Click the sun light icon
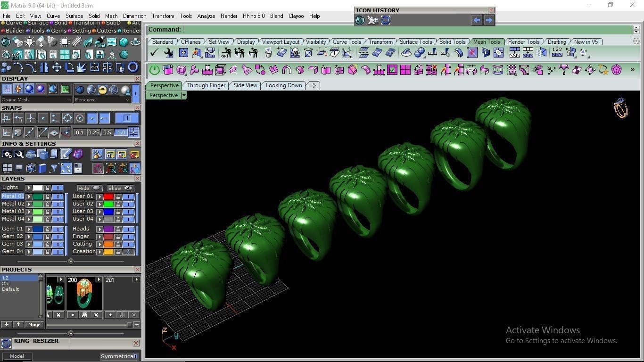Viewport: 644px width, 362px height. (x=29, y=41)
